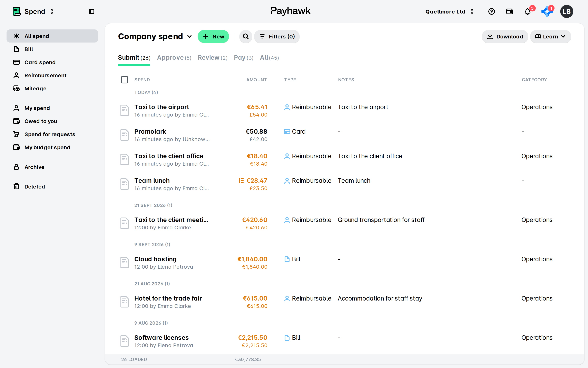Select Bill in the sidebar
588x368 pixels.
coord(52,49)
